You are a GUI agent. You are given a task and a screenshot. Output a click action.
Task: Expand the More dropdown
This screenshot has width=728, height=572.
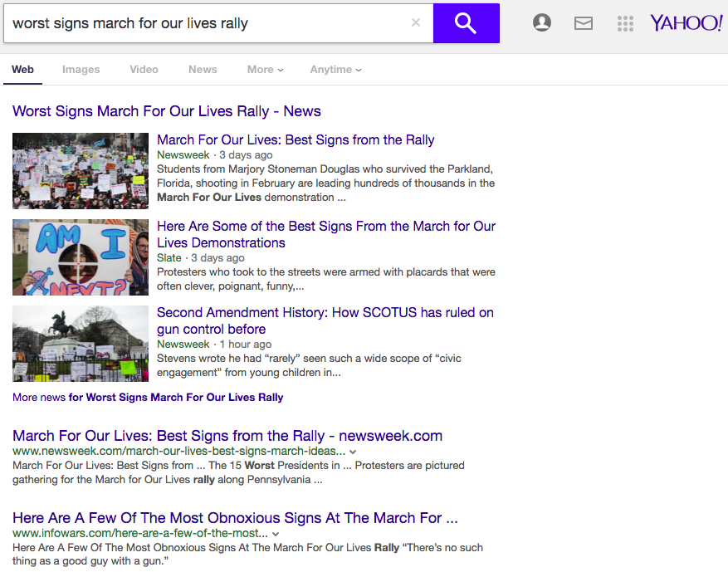[265, 70]
